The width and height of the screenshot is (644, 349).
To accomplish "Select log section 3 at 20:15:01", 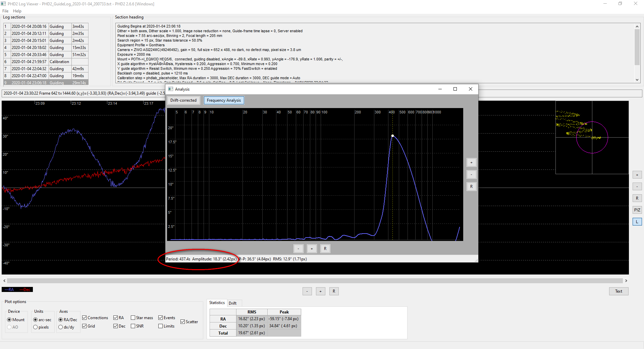I will 46,41.
